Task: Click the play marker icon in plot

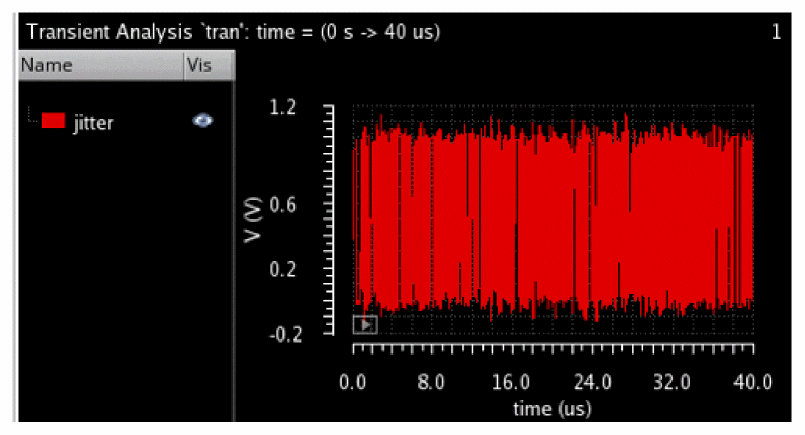Action: click(365, 325)
